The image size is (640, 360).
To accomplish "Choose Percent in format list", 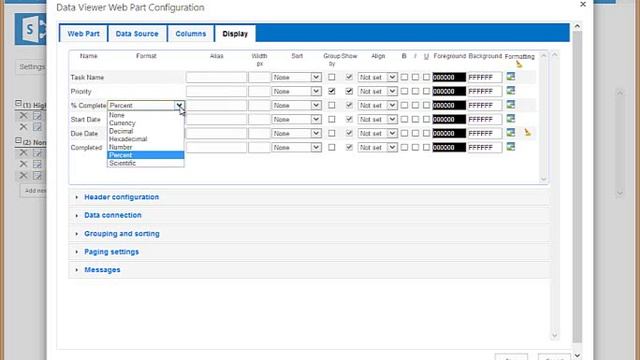I will pos(145,155).
